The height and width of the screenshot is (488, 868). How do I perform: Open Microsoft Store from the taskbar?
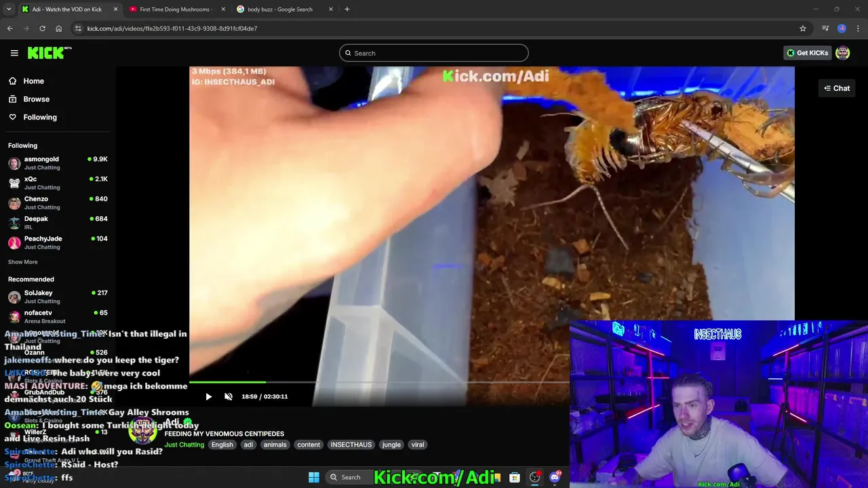(515, 477)
